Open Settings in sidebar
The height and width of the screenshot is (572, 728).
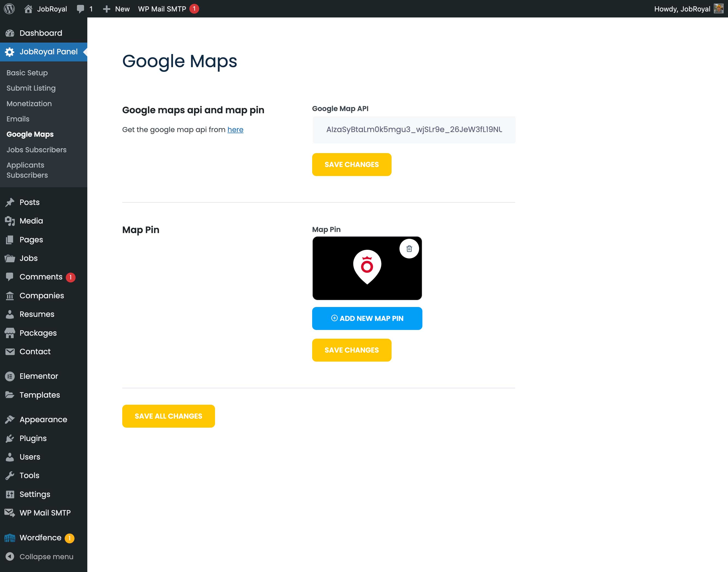[44, 494]
